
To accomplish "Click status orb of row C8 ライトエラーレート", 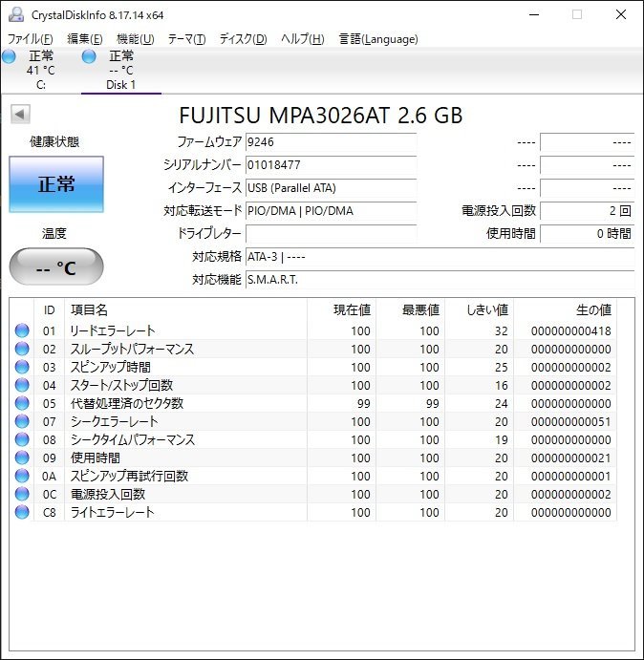I will (22, 512).
